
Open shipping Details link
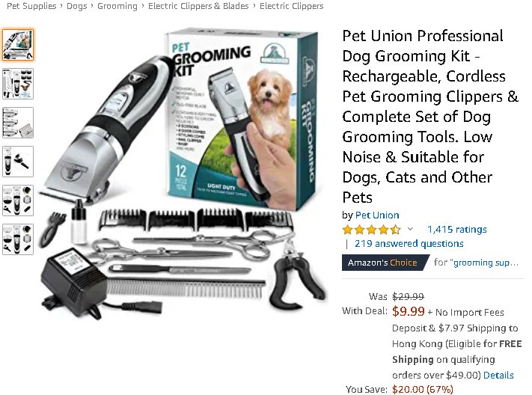[498, 375]
